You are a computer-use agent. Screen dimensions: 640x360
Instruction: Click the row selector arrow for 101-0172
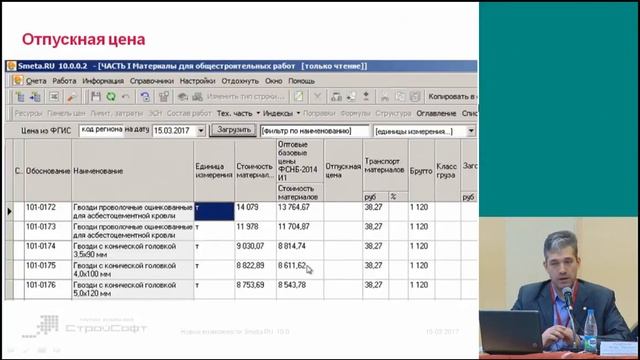pos(9,211)
